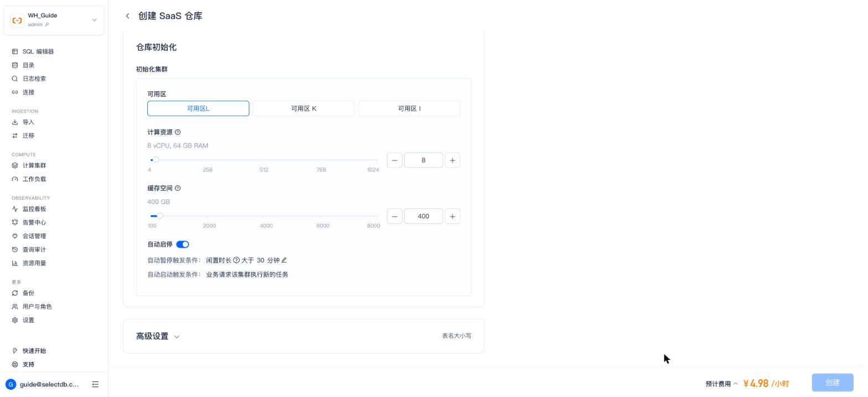This screenshot has height=397, width=868.
Task: Collapse the sidebar with the bottom menu icon
Action: click(x=95, y=384)
